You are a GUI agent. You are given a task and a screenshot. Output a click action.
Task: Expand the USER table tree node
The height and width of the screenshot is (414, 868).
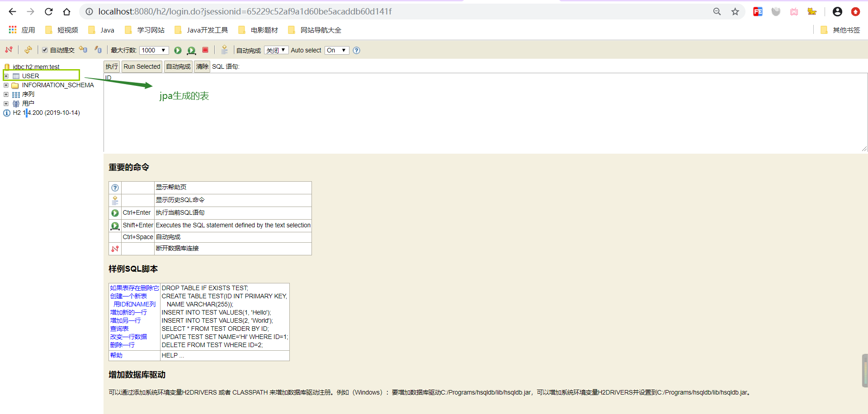pos(6,76)
